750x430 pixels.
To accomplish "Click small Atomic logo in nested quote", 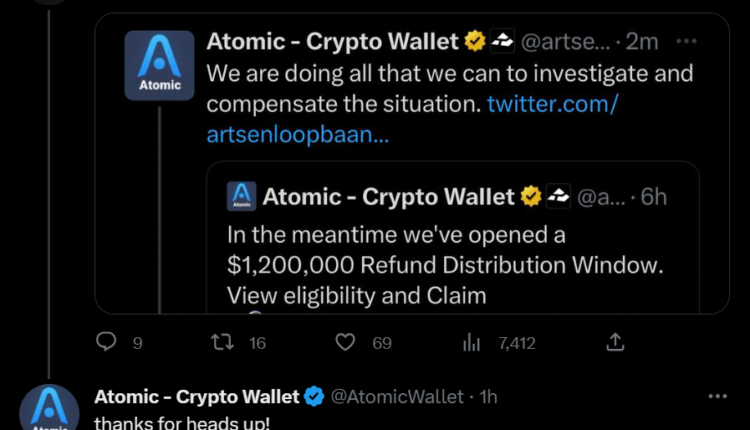I will click(241, 196).
